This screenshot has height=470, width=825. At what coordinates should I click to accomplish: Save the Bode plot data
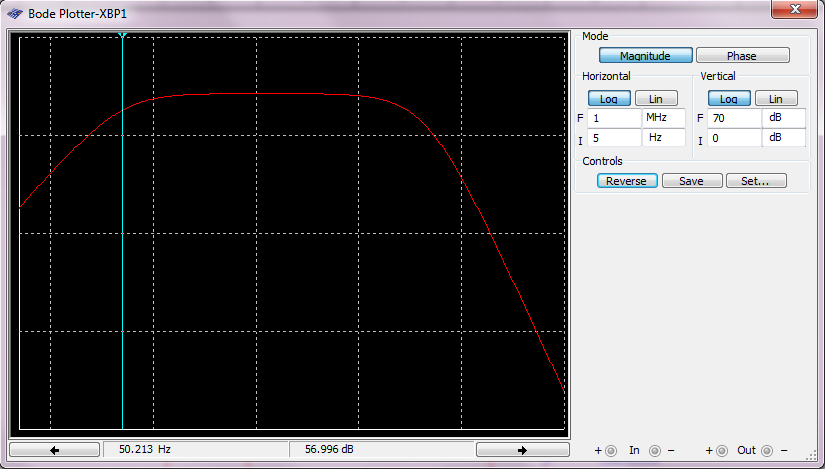[691, 181]
